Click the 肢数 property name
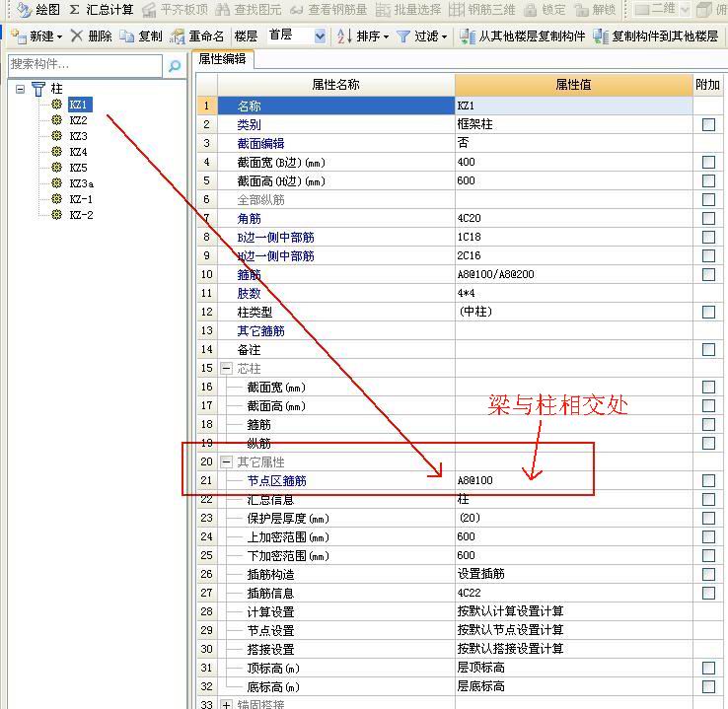Screen dimensions: 728x709 [249, 293]
